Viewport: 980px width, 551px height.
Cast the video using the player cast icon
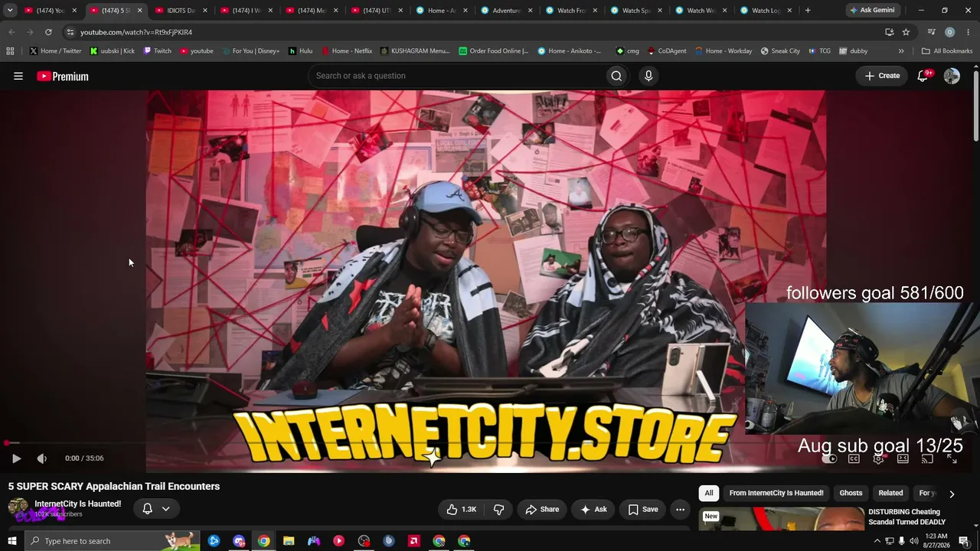point(927,458)
